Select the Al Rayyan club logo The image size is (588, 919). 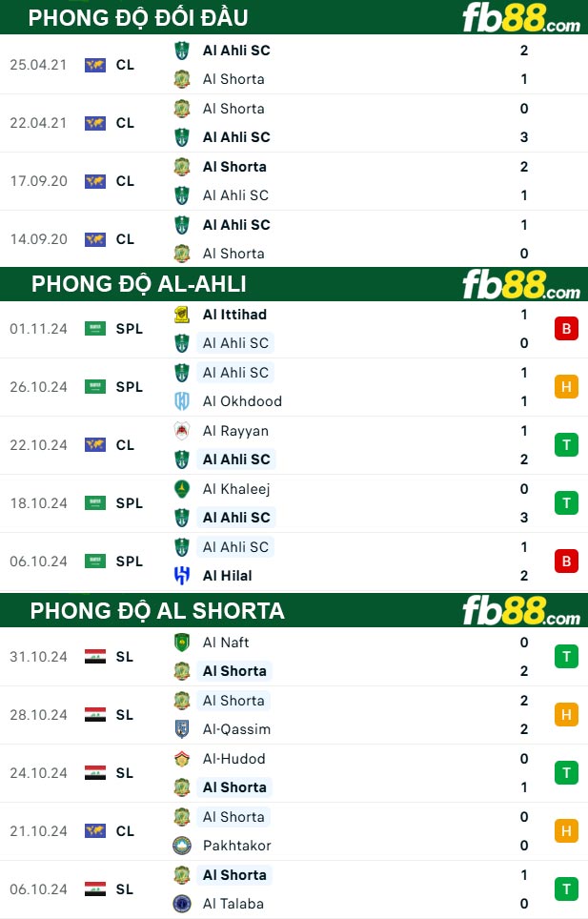tap(181, 431)
